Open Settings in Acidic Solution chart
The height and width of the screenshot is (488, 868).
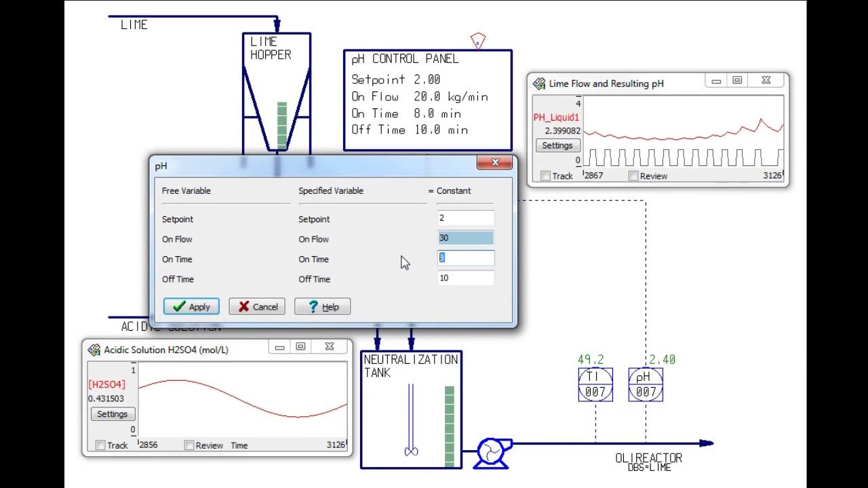(x=112, y=414)
